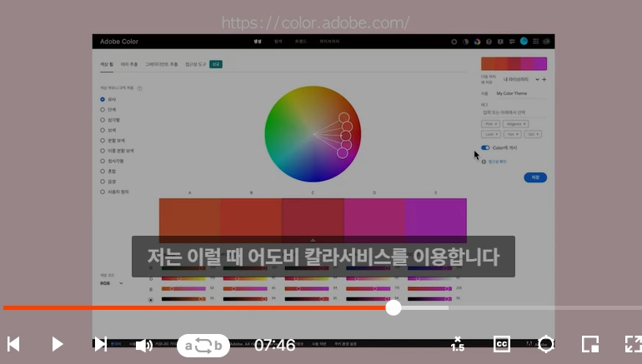Open the 탐색 top navigation item

278,42
